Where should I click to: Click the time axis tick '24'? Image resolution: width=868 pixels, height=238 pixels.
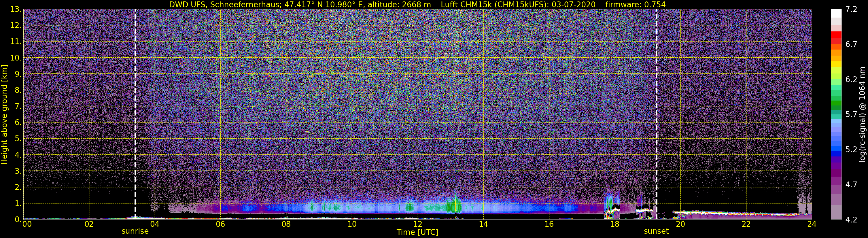tap(812, 224)
